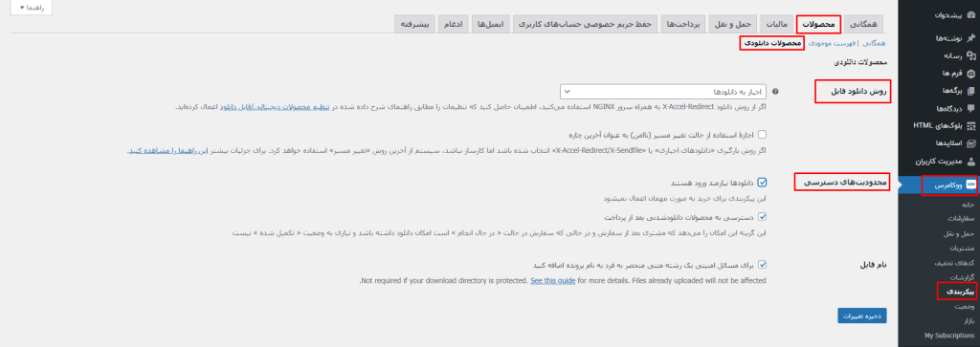Switch to the پیشرفته tab
The width and height of the screenshot is (980, 347).
point(415,23)
